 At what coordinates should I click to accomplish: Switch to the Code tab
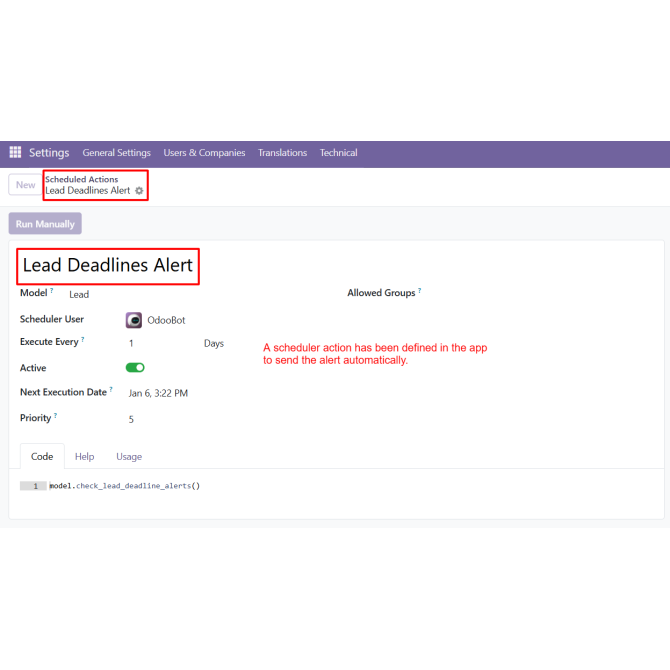point(42,456)
